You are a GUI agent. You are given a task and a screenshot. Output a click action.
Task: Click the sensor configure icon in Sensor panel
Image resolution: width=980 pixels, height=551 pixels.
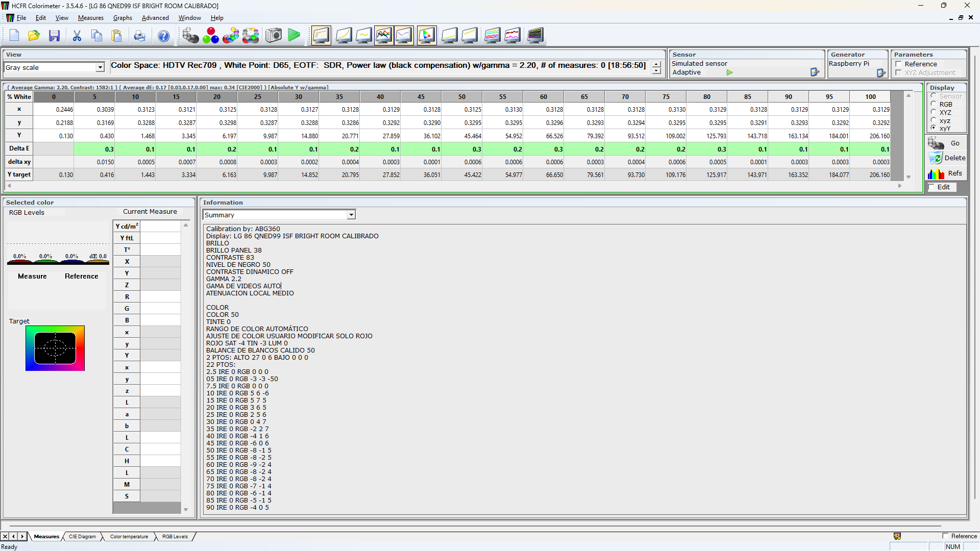click(x=815, y=72)
